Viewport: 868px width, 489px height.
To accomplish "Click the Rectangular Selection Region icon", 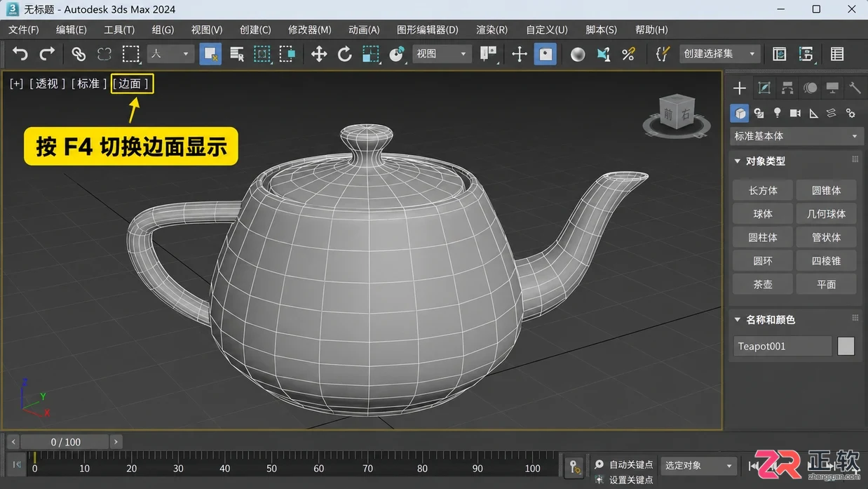I will tap(262, 54).
